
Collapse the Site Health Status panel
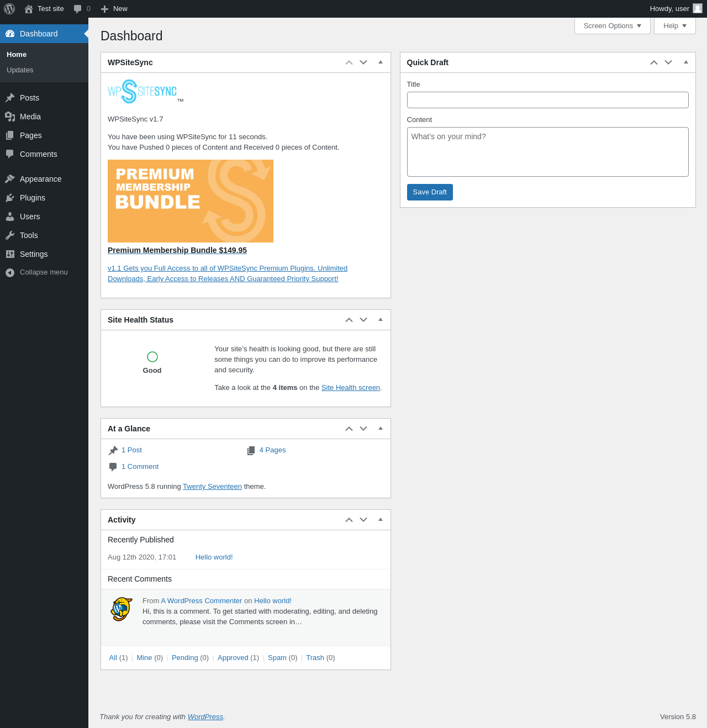(x=381, y=320)
